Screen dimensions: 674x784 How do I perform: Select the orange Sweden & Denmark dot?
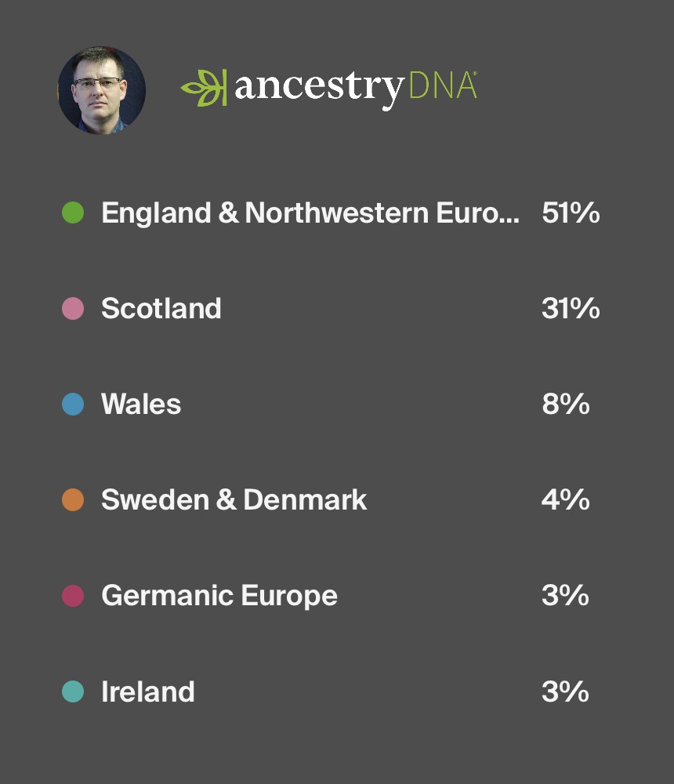coord(73,500)
